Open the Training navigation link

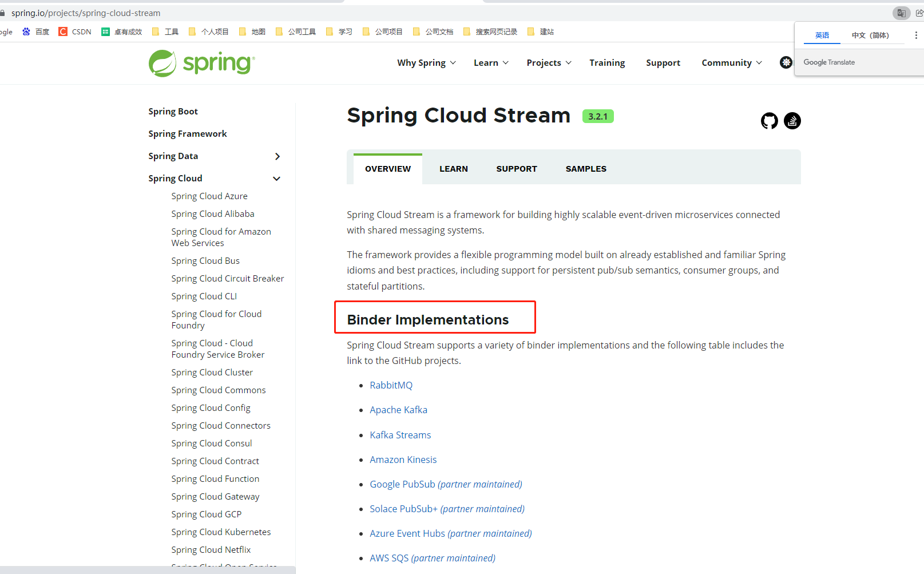607,63
